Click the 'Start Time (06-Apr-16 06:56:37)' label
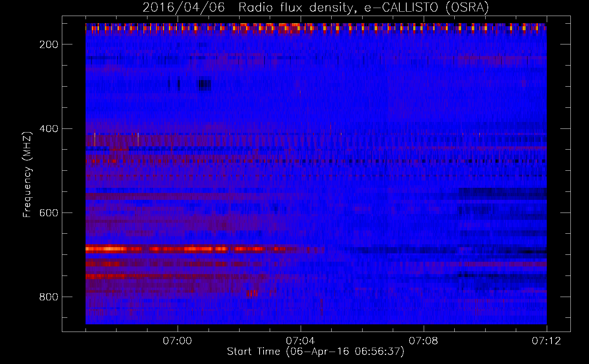The width and height of the screenshot is (589, 364). pyautogui.click(x=316, y=352)
